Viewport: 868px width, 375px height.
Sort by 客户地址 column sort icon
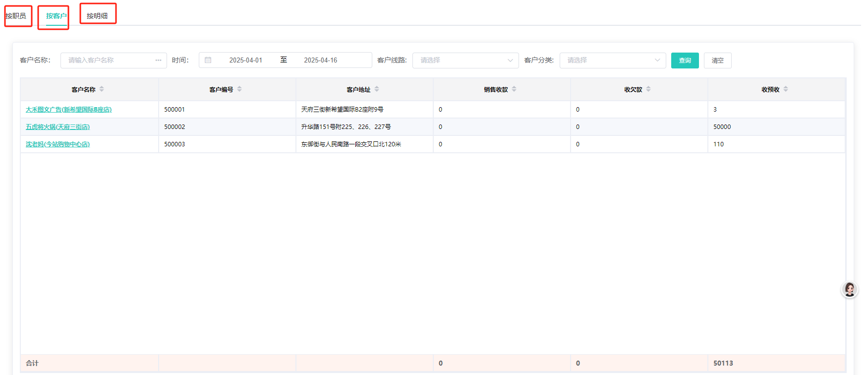click(x=377, y=89)
